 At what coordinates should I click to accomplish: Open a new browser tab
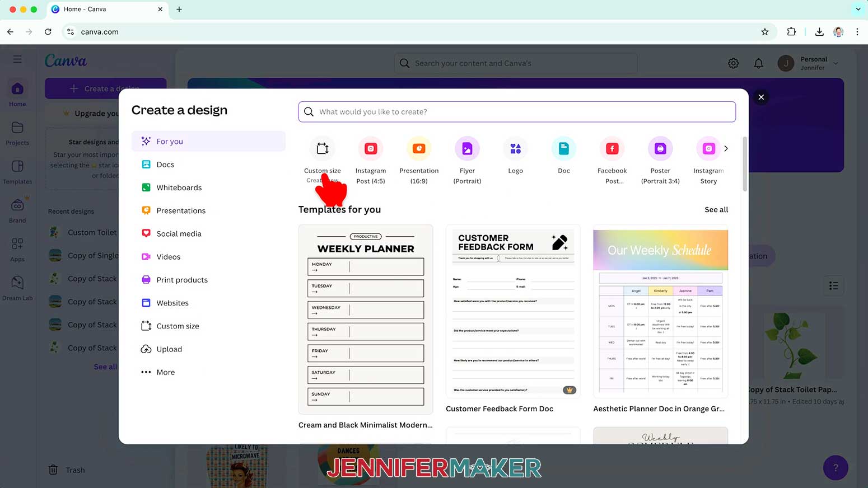click(179, 9)
